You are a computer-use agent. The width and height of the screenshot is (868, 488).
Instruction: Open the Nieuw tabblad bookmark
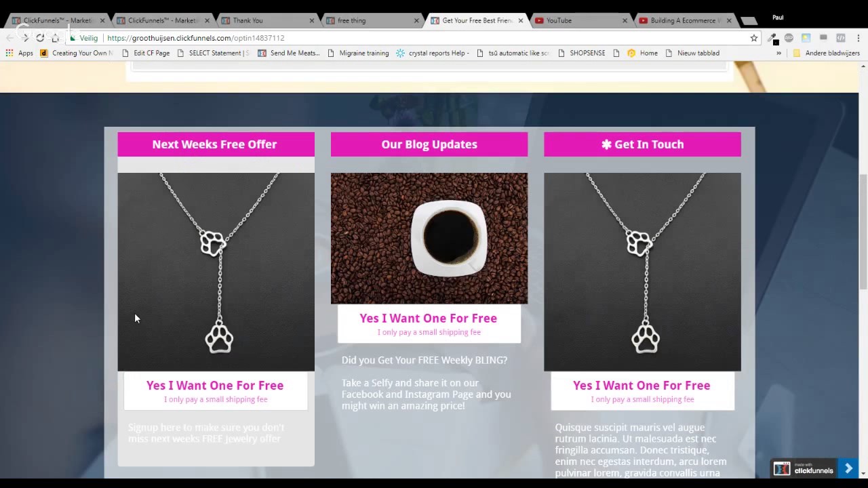pyautogui.click(x=692, y=53)
